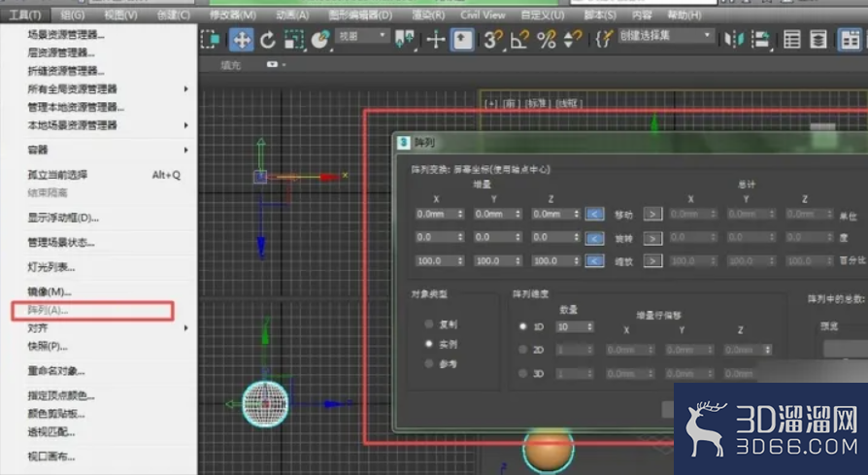This screenshot has height=475, width=868.
Task: Click the 缩放 totals right arrow button
Action: click(652, 260)
